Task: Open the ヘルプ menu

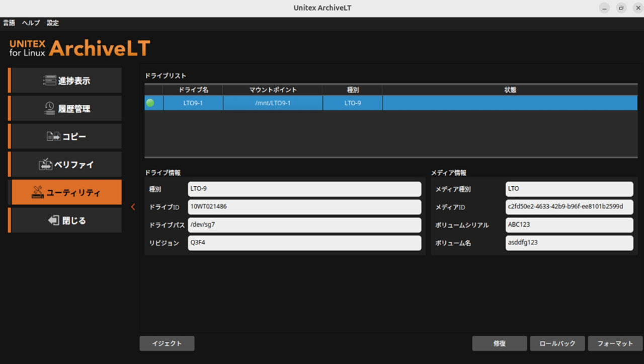Action: pos(31,23)
